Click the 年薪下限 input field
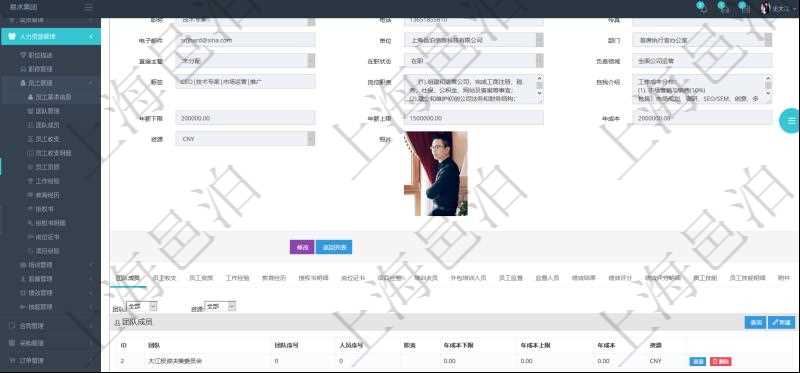 pyautogui.click(x=245, y=118)
